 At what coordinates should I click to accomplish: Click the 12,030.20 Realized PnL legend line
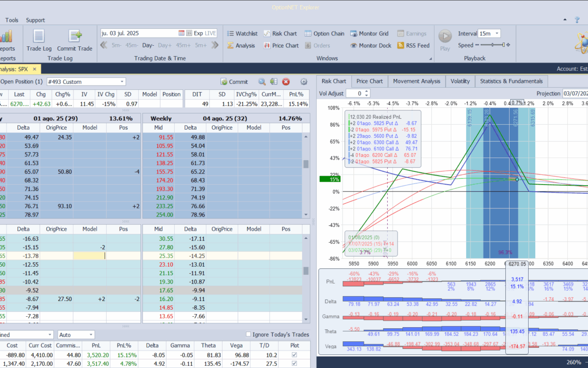[375, 117]
